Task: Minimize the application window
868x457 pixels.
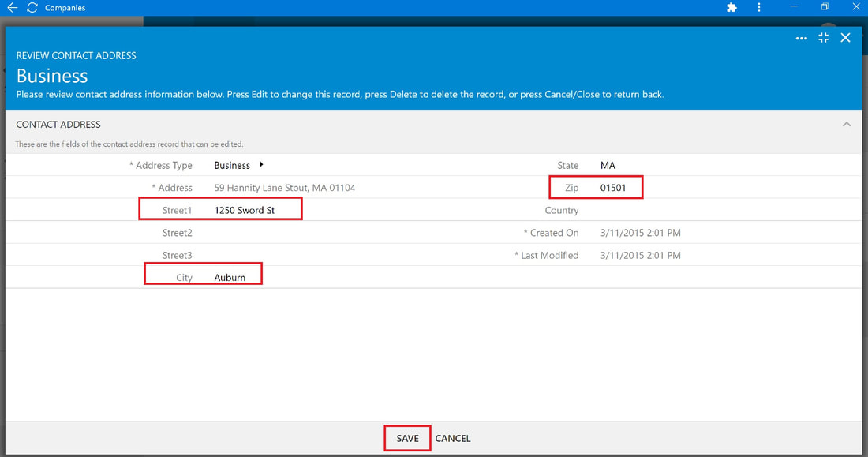Action: [794, 7]
